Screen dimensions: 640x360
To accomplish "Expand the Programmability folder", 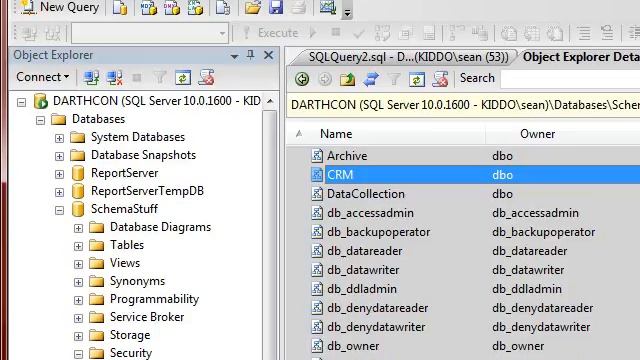I will [78, 300].
